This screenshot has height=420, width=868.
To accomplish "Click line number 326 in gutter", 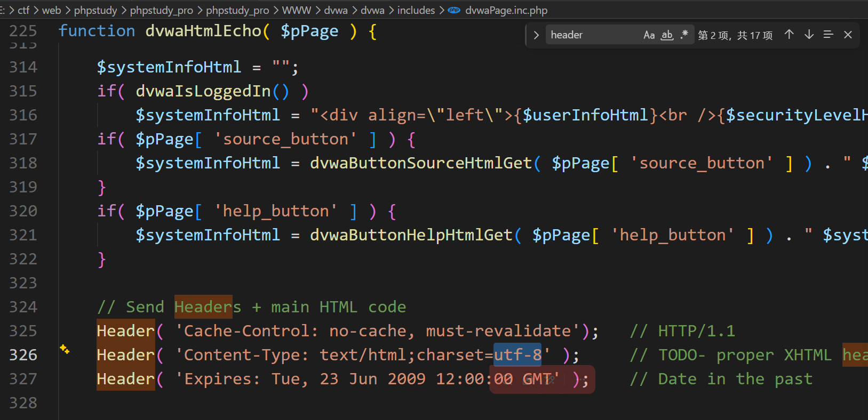I will point(23,355).
